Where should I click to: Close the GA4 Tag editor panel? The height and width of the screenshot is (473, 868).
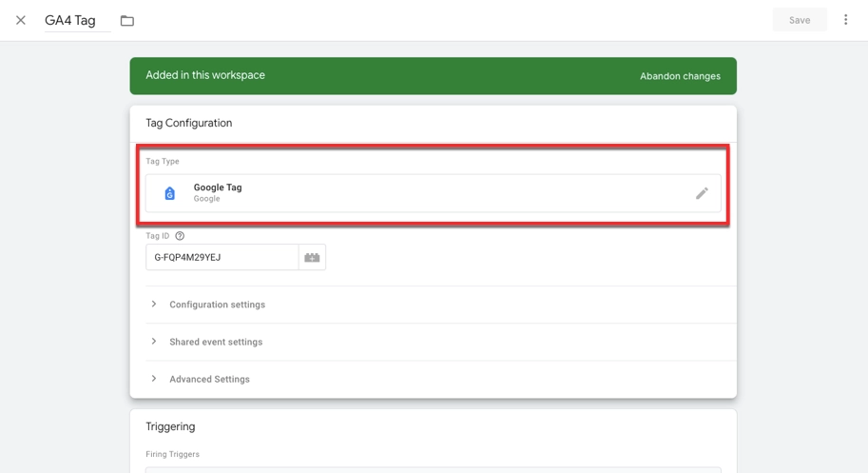(x=21, y=20)
